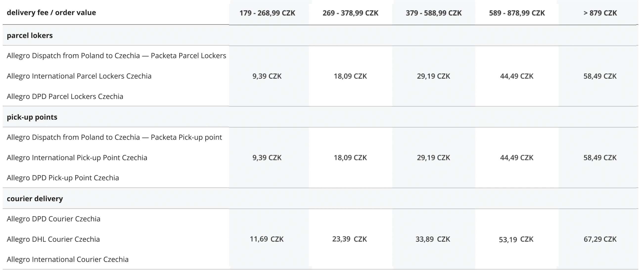Select the 23,39 CZK courier fee cell

pos(349,239)
